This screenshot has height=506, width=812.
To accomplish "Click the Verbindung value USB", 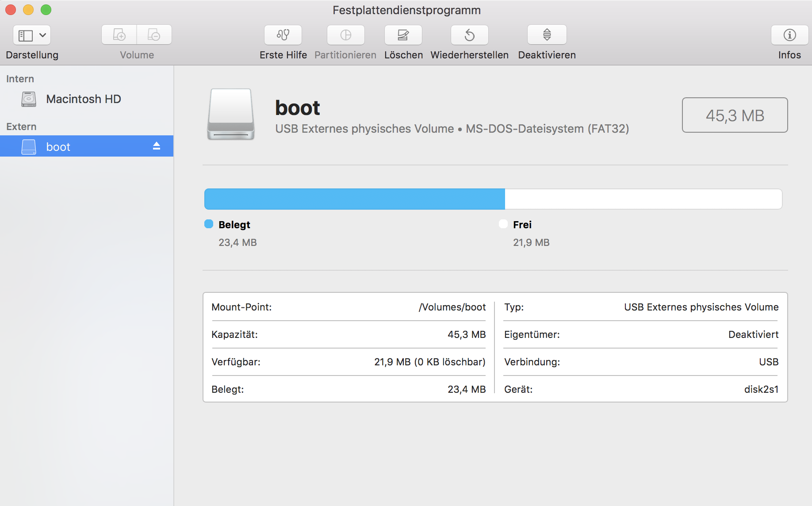I will click(769, 362).
